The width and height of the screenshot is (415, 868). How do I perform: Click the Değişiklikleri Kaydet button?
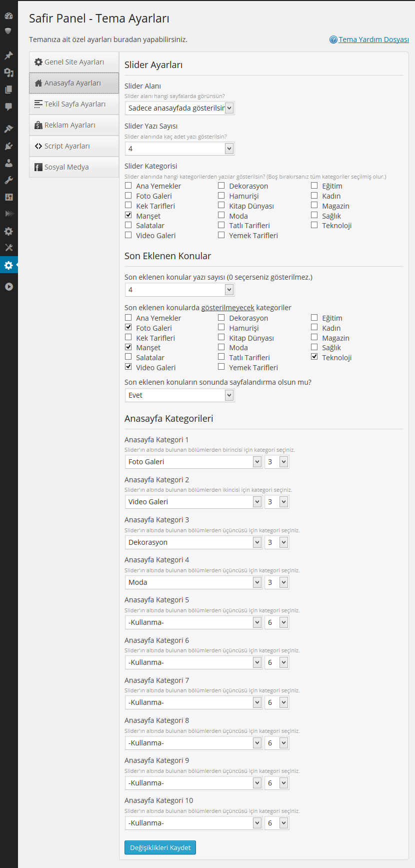(160, 847)
